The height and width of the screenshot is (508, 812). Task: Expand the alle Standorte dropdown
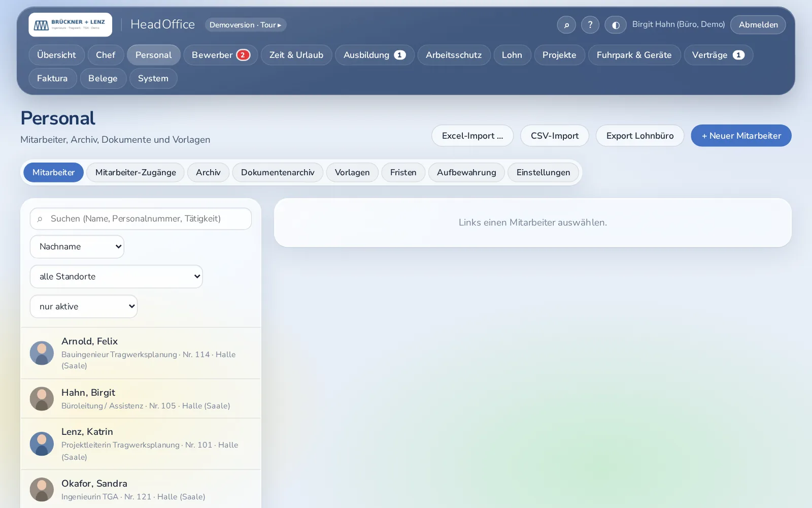point(116,276)
